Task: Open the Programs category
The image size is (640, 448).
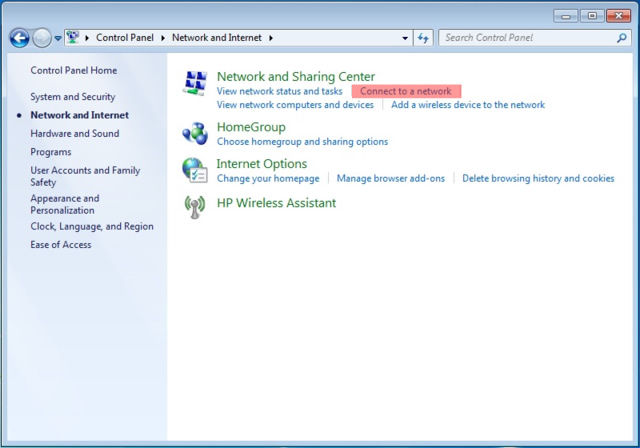Action: 51,152
